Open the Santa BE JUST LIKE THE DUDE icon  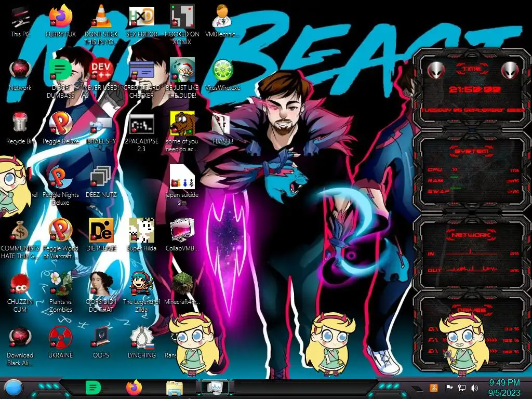[182, 79]
